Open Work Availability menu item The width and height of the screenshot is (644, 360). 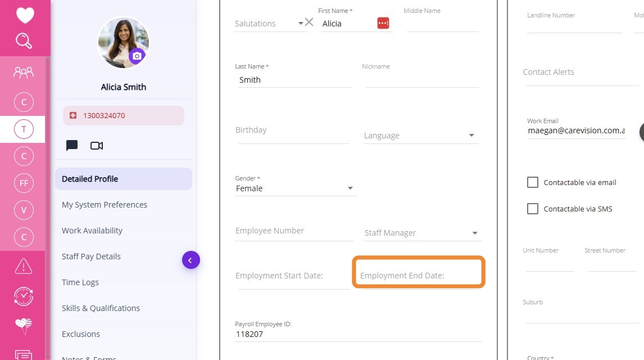click(92, 231)
